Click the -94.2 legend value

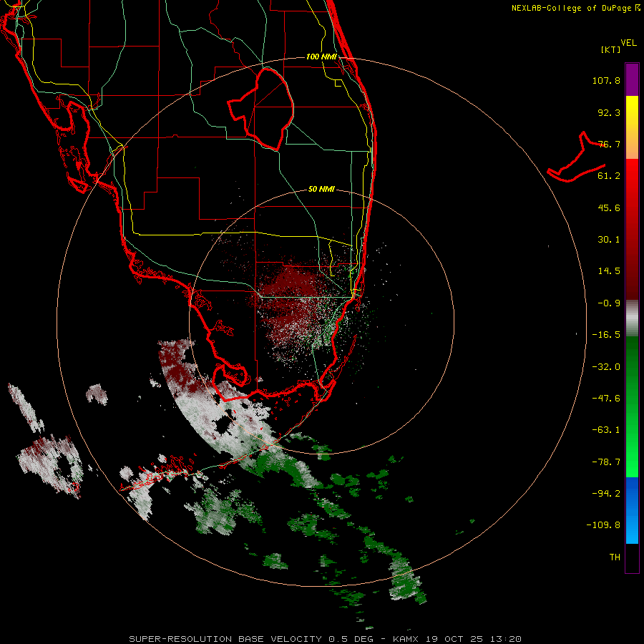[606, 494]
